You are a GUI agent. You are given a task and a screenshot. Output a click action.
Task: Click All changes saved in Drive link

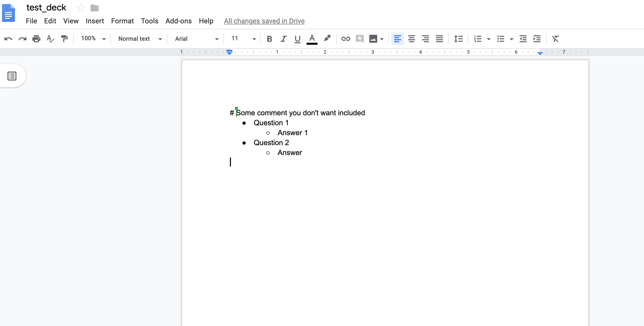[x=264, y=21]
